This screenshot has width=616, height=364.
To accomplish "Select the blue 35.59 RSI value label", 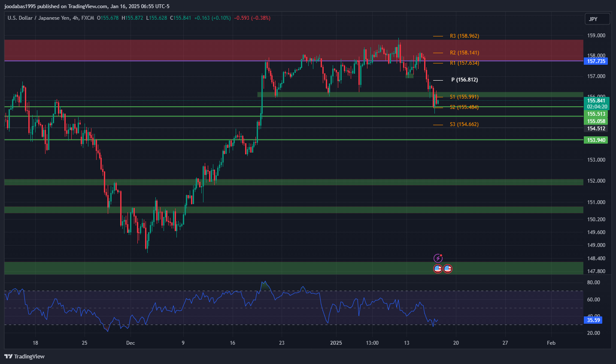I will 593,320.
